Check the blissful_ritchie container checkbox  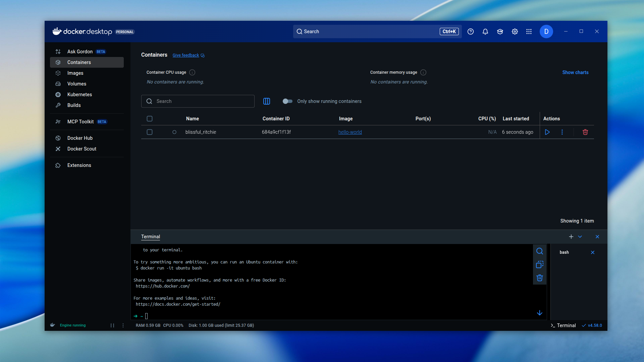150,132
